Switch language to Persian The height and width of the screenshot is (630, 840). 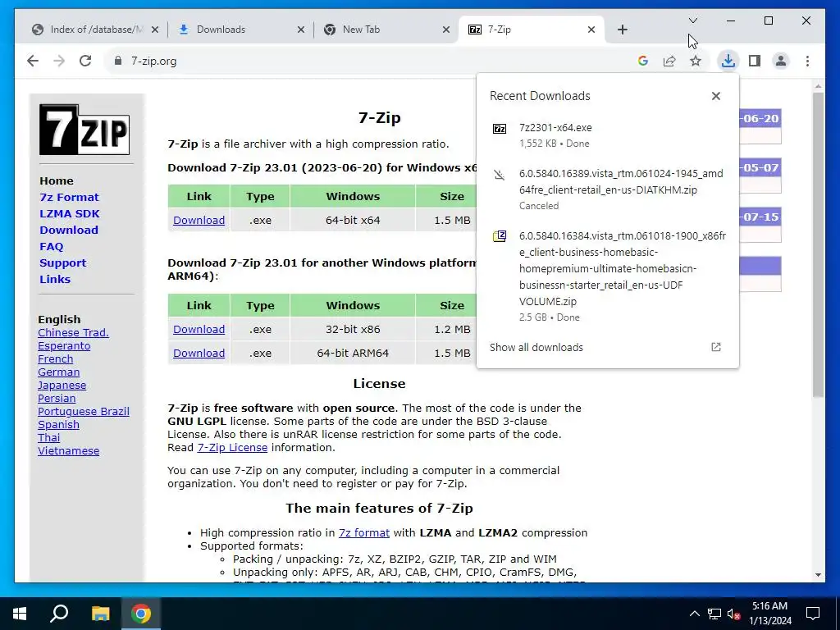point(57,399)
